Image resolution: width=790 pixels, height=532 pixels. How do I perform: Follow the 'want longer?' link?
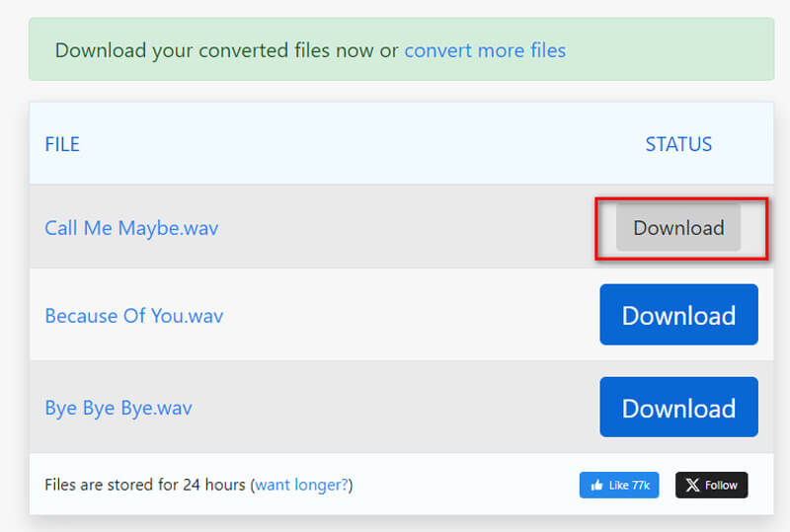click(302, 485)
